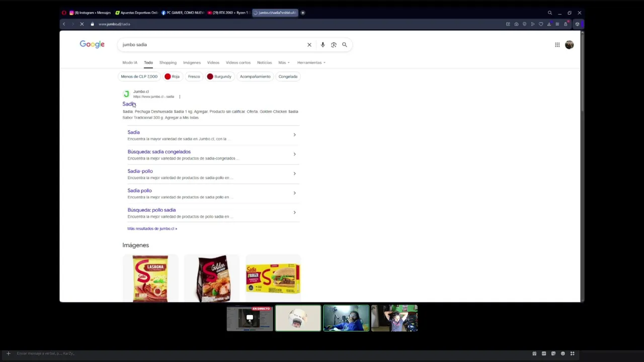Switch to the Noticias tab
644x362 pixels.
point(264,63)
